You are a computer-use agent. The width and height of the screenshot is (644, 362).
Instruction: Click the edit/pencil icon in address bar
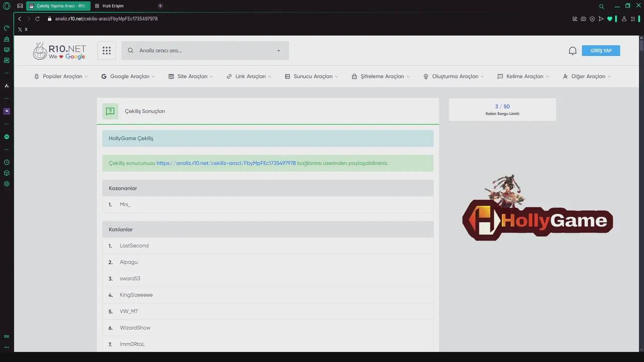575,19
